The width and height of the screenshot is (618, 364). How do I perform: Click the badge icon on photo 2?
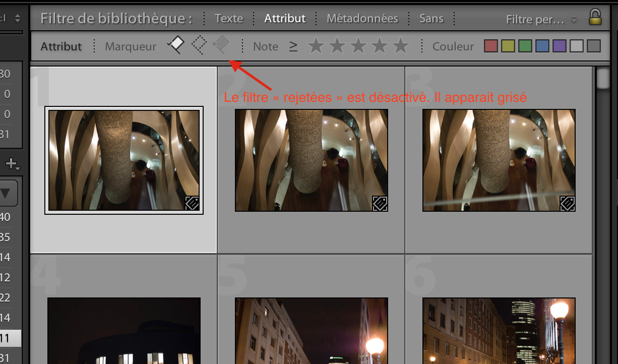coord(380,203)
